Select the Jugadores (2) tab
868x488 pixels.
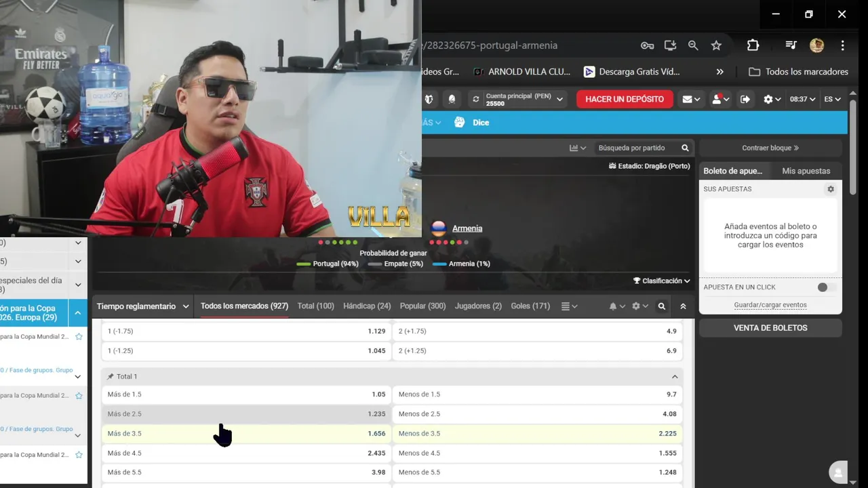(478, 306)
